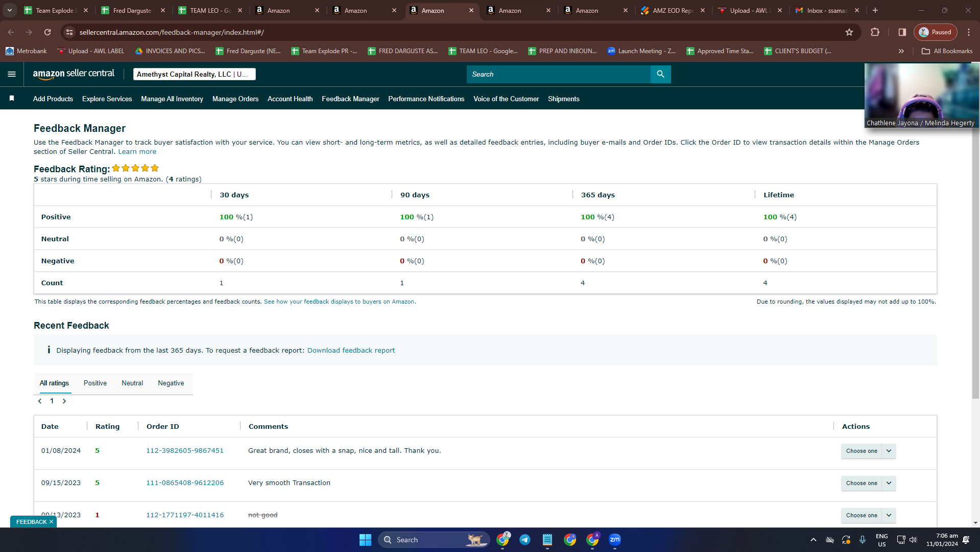Click the Windows taskbar search box
980x552 pixels.
[x=434, y=540]
